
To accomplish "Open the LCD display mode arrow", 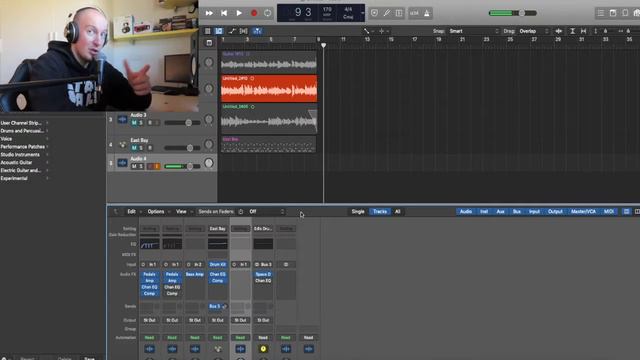I will (x=362, y=13).
